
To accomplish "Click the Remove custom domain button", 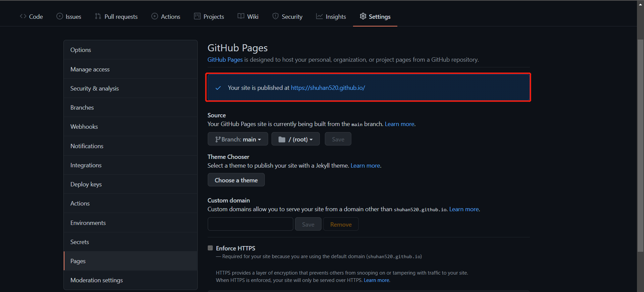I will click(341, 224).
